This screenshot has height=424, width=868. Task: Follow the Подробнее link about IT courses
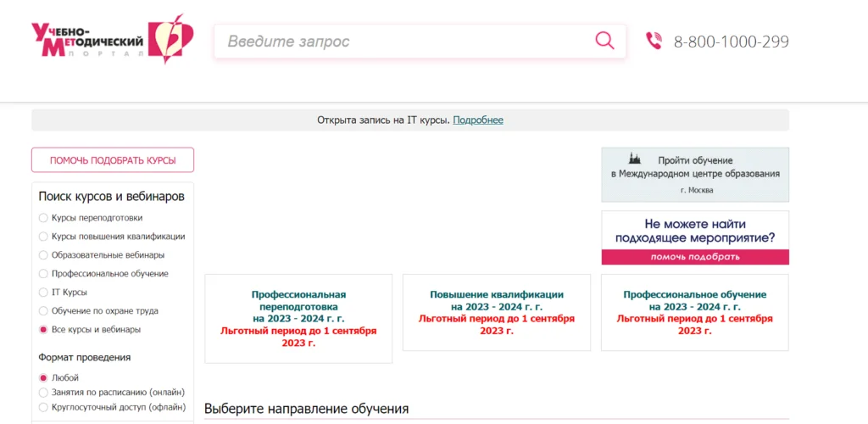478,120
